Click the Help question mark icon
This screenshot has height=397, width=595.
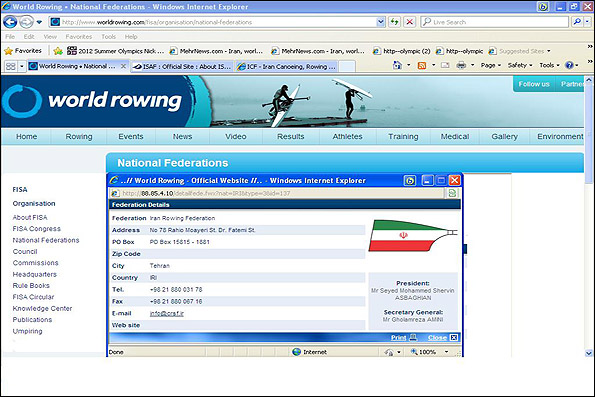569,65
